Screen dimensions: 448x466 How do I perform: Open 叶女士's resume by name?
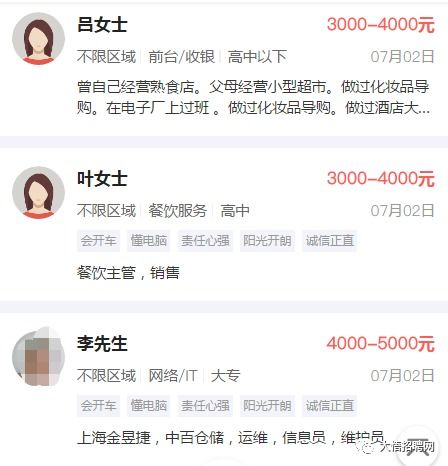[x=102, y=179]
